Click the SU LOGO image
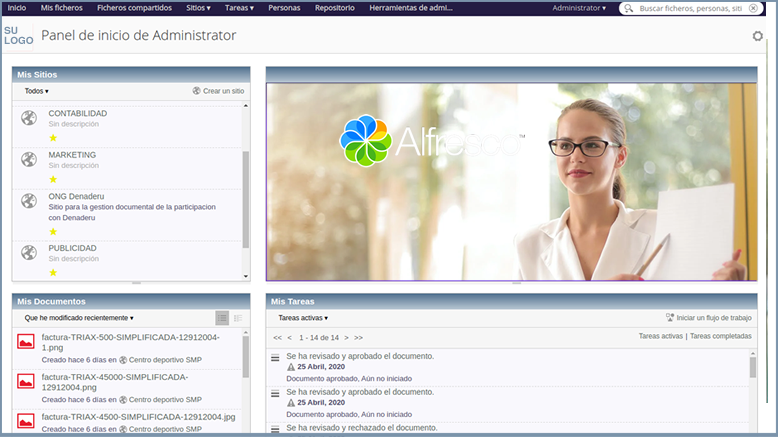 pyautogui.click(x=18, y=36)
